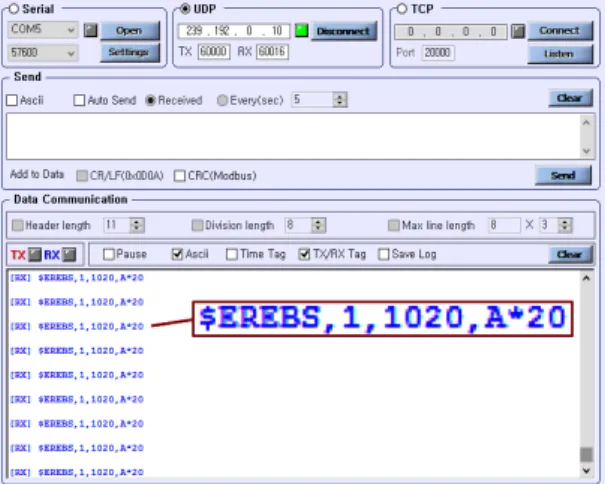Toggle the Max line length checkbox
The width and height of the screenshot is (605, 484).
coord(394,225)
